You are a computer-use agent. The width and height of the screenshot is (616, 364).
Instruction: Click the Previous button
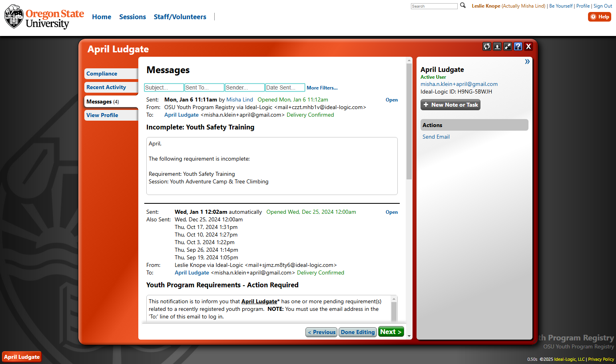321,332
